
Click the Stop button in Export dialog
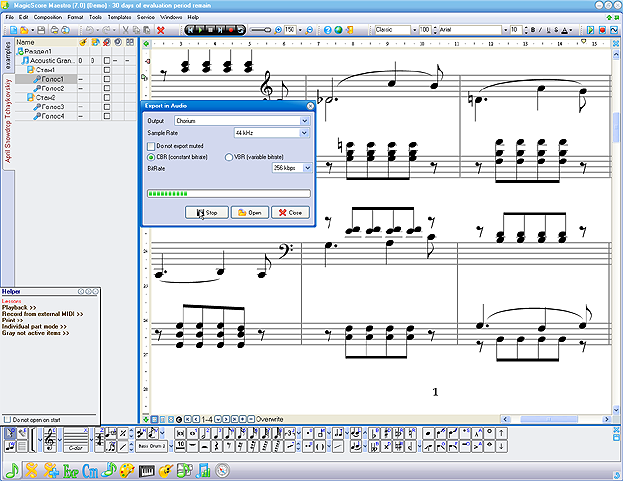[207, 213]
